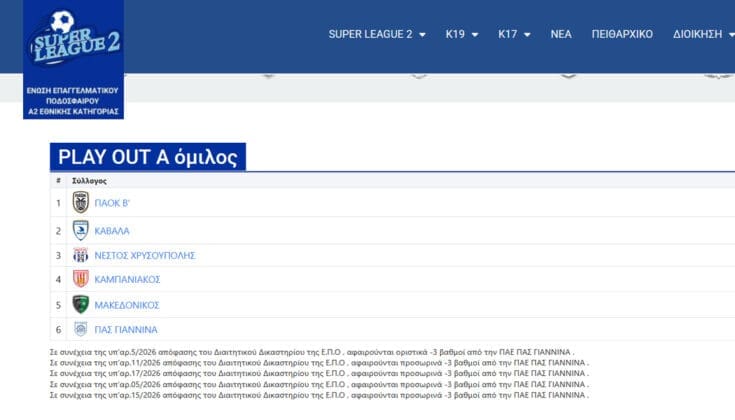Open the ΚΑΜΠΑΝΙΑΚΟΣ team link
This screenshot has width=735, height=420.
127,280
